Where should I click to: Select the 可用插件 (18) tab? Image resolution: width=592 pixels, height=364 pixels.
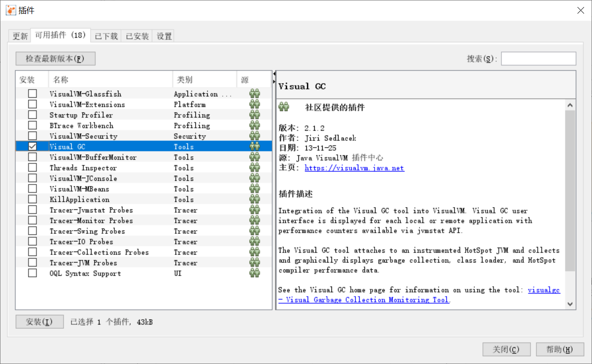(x=60, y=35)
